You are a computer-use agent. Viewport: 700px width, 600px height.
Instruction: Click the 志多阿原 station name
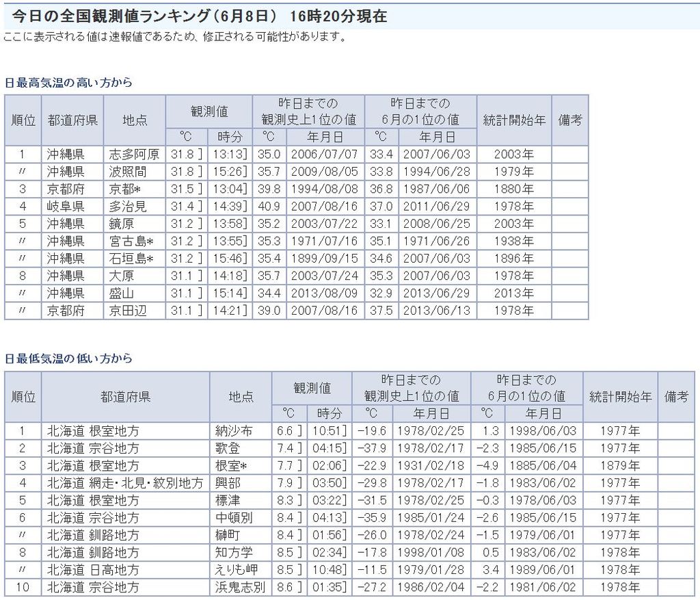coord(134,154)
